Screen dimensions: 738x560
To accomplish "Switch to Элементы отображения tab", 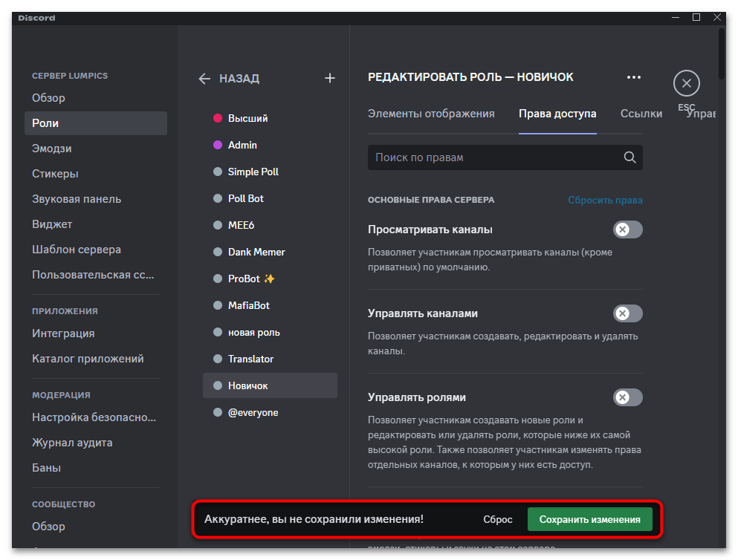I will coord(431,114).
